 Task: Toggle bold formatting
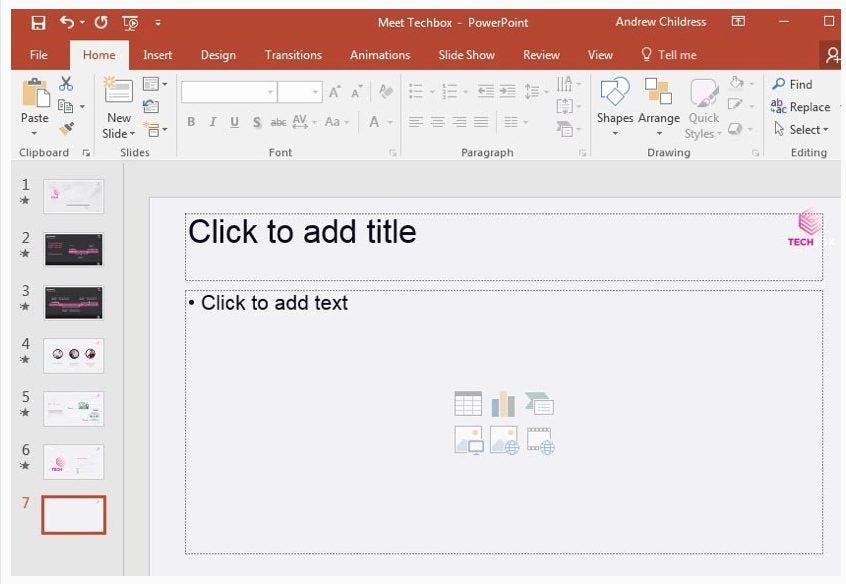(x=191, y=122)
